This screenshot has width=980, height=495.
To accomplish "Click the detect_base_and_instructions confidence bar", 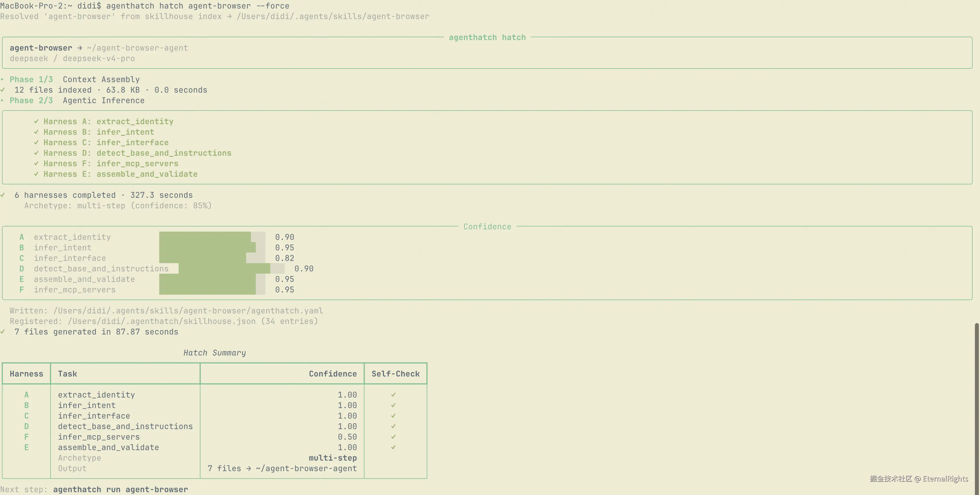I will 231,269.
